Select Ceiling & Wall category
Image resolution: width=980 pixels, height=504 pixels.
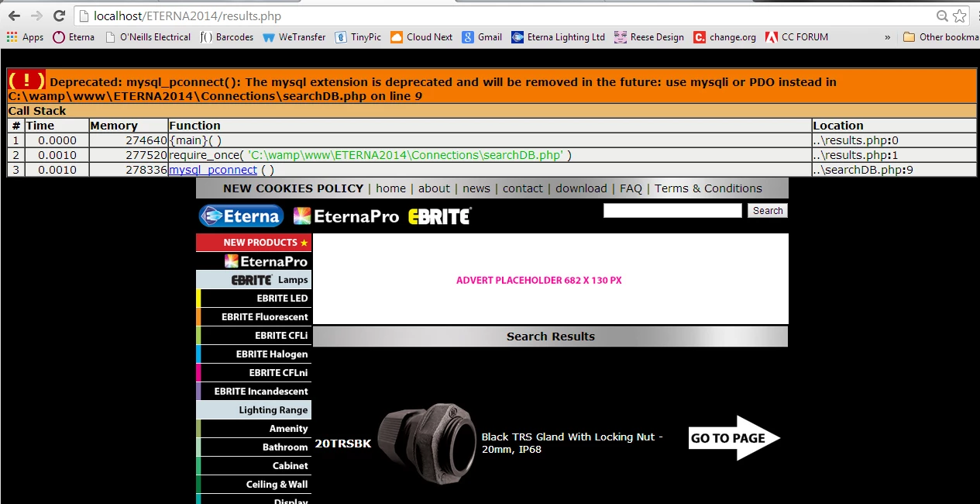pos(254,485)
